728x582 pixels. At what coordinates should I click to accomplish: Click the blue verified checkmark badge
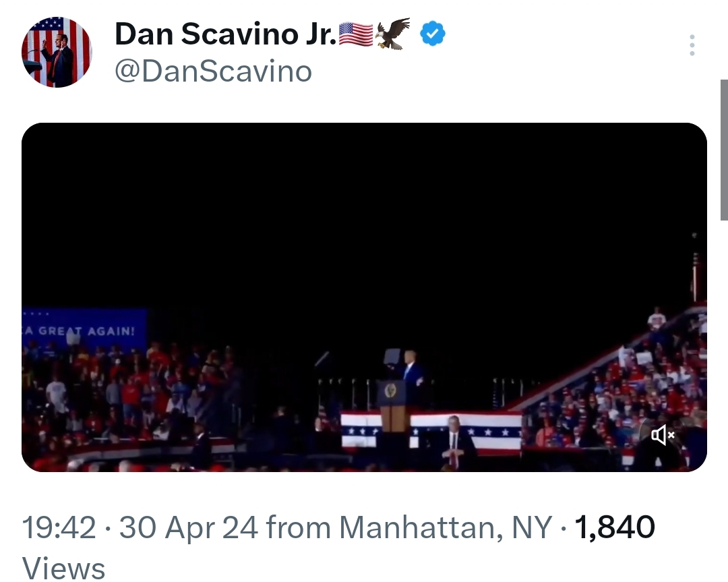pos(432,33)
